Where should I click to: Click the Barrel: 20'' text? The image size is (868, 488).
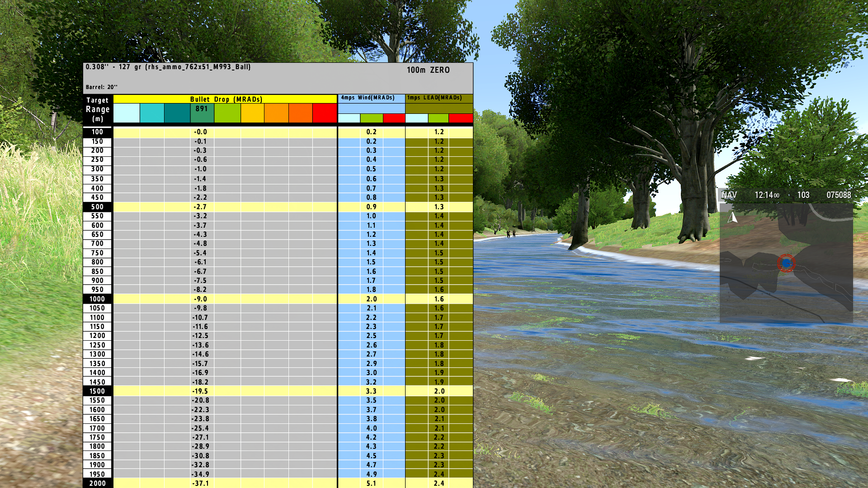pyautogui.click(x=102, y=87)
